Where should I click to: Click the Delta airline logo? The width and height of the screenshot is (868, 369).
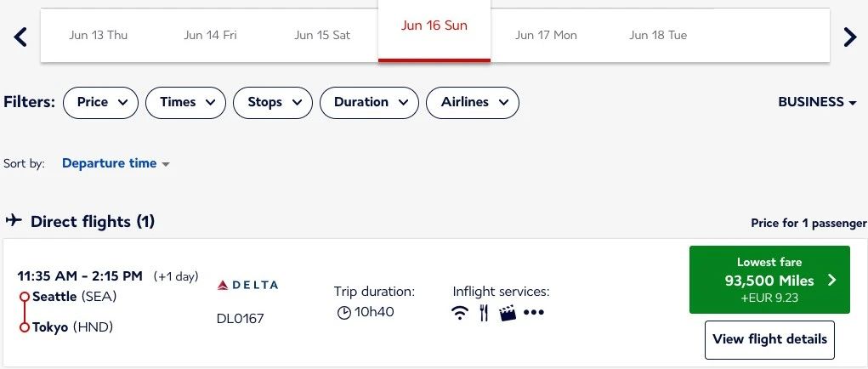(248, 285)
